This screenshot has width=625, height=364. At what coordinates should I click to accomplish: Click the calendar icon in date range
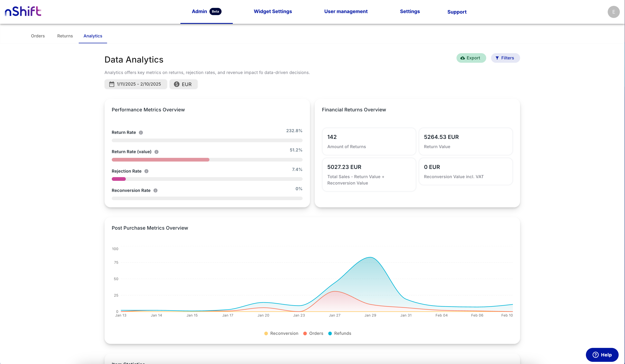coord(112,84)
